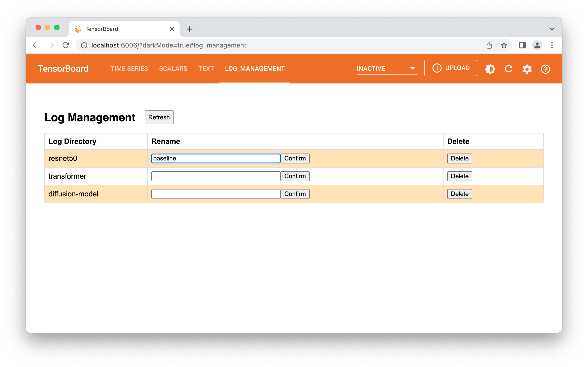Click Refresh next to Log Management
The image size is (588, 367).
click(159, 118)
